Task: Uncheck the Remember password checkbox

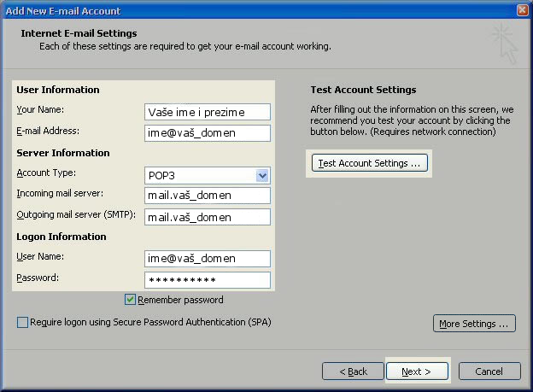Action: tap(130, 300)
